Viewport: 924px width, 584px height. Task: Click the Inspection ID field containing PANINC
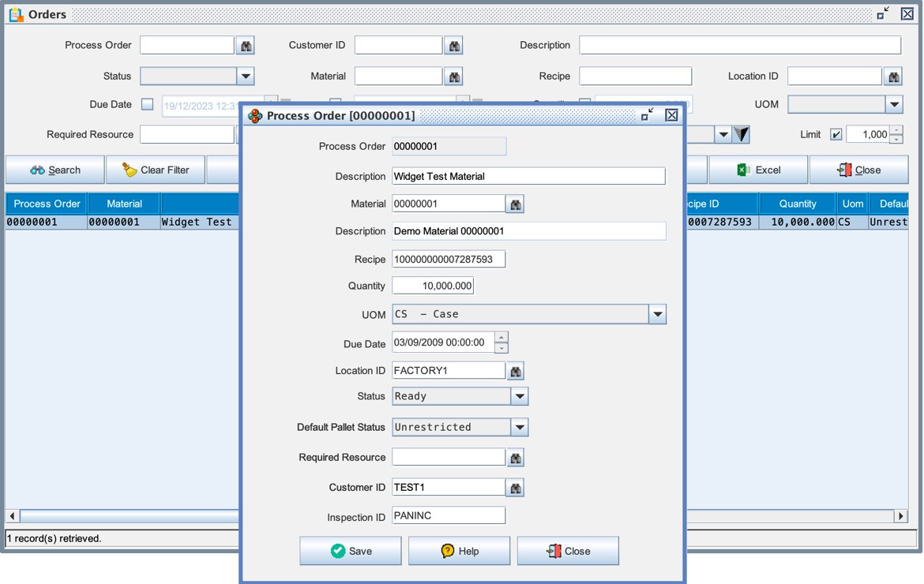449,515
